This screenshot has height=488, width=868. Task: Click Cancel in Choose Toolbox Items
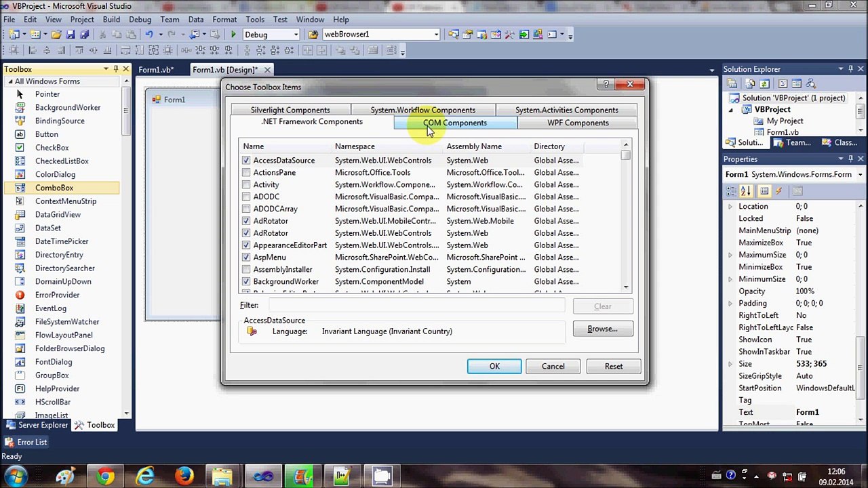(x=553, y=367)
